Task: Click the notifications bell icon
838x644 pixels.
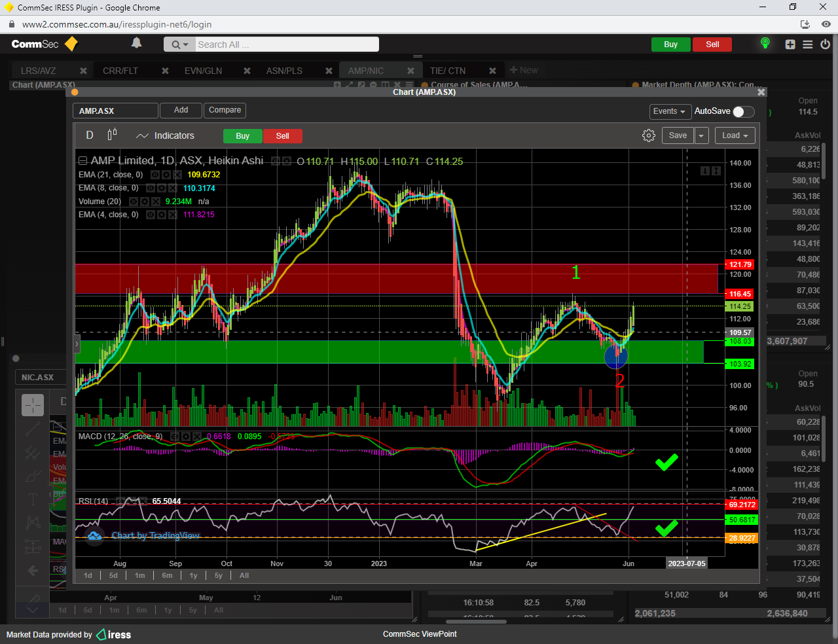Action: (x=136, y=43)
